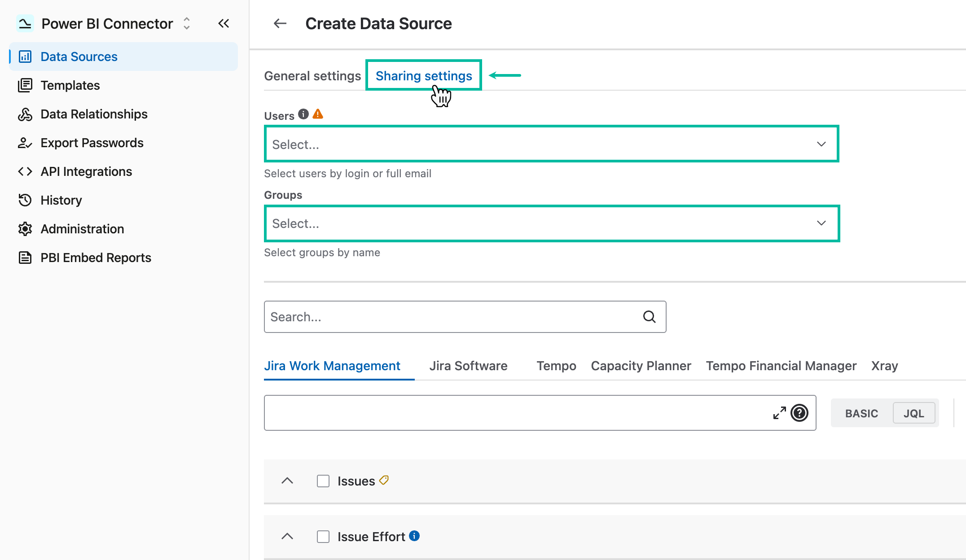Screen dimensions: 966x560
Task: Select the Jira Software tab
Action: pos(468,366)
